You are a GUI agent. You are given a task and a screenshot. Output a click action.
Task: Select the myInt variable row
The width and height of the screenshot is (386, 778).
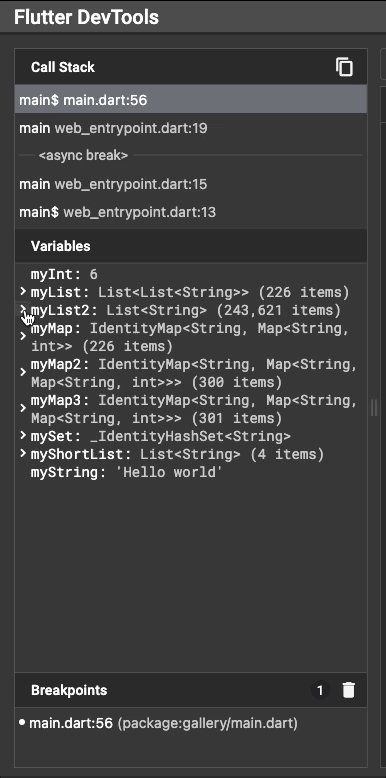click(x=191, y=274)
